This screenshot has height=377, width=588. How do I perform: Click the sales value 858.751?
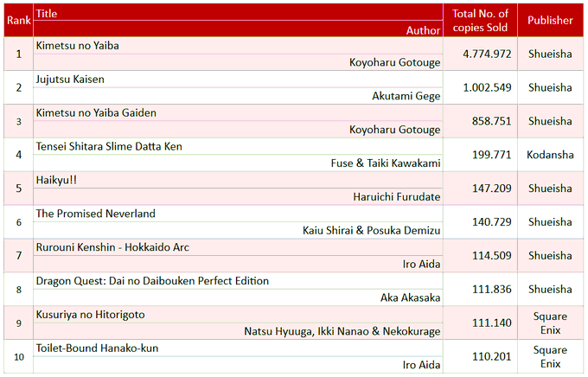491,121
